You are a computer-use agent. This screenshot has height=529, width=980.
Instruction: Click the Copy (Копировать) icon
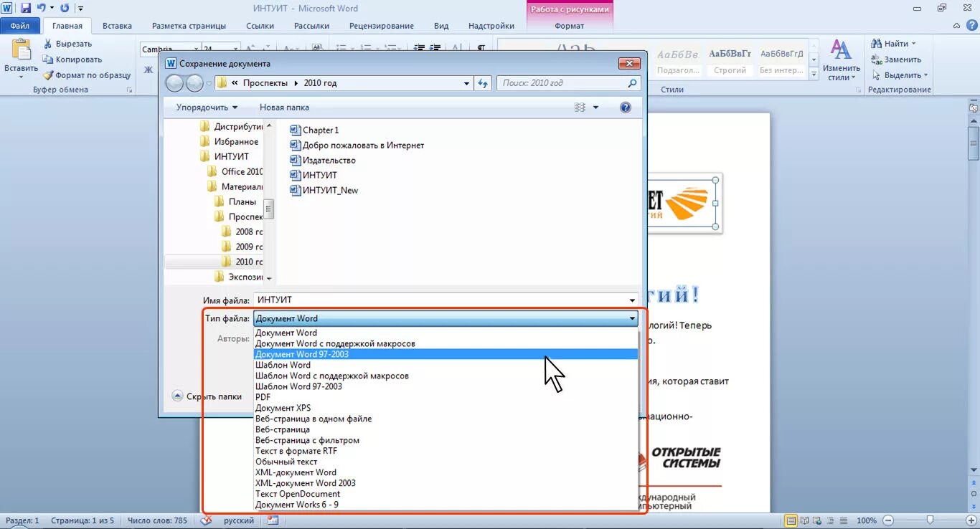[x=48, y=59]
